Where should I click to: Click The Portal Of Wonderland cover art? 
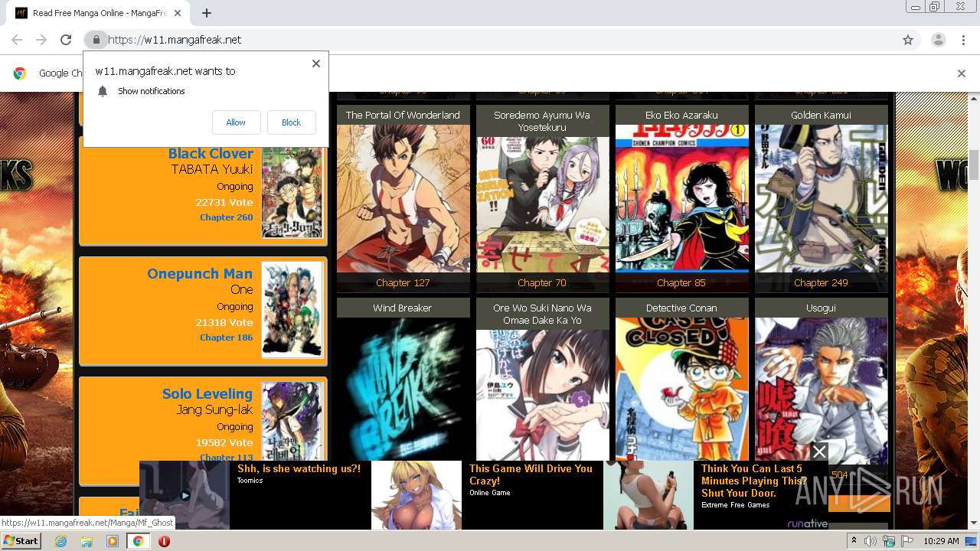click(403, 199)
